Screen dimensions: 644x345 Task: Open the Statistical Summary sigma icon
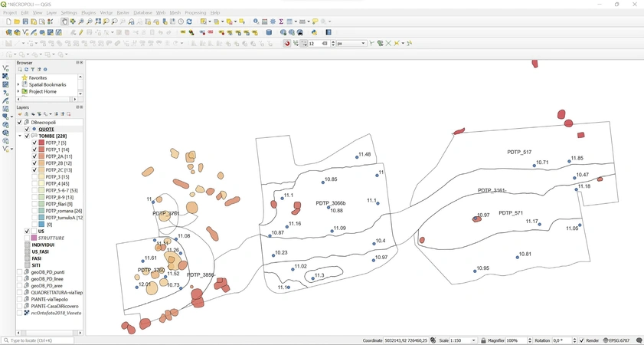[x=281, y=21]
